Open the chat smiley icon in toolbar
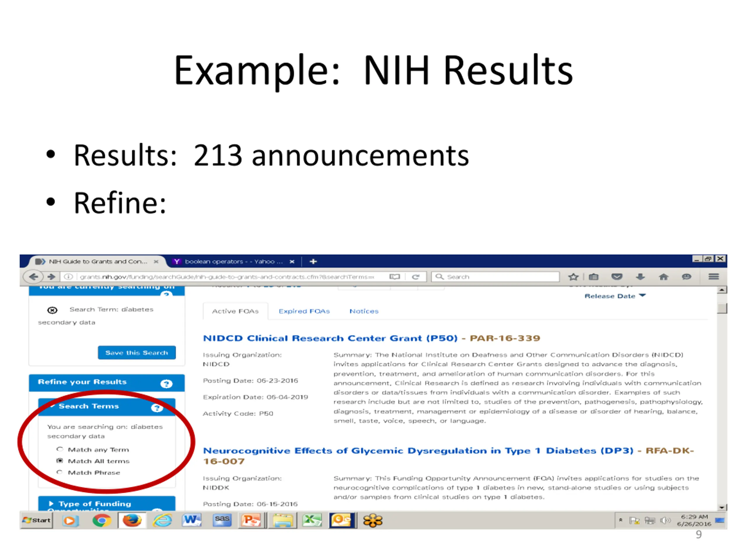The height and width of the screenshot is (560, 747). coord(686,277)
